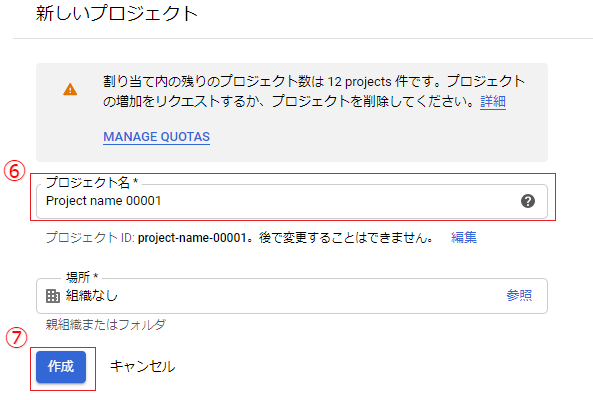The width and height of the screenshot is (593, 400).
Task: Click the circled number 7 annotation
Action: click(16, 338)
